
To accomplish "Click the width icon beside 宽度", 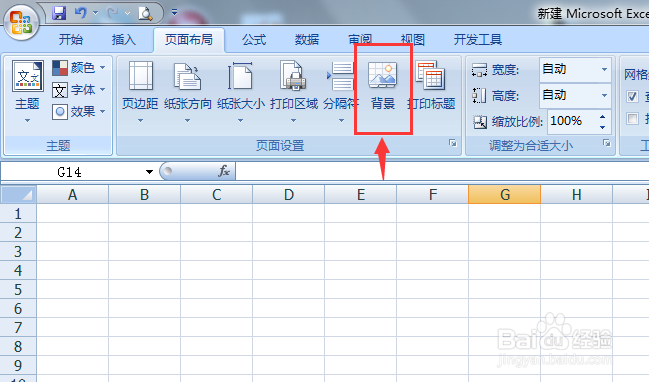I will point(479,70).
